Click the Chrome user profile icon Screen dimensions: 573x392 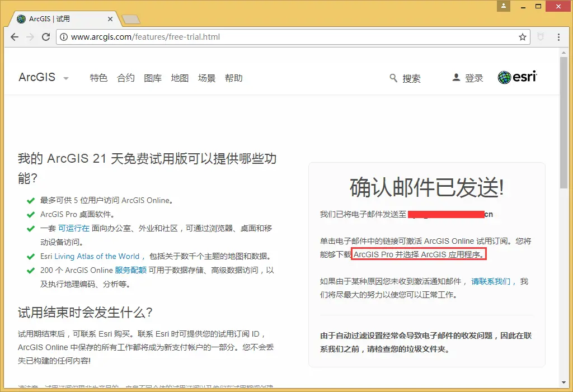point(503,6)
